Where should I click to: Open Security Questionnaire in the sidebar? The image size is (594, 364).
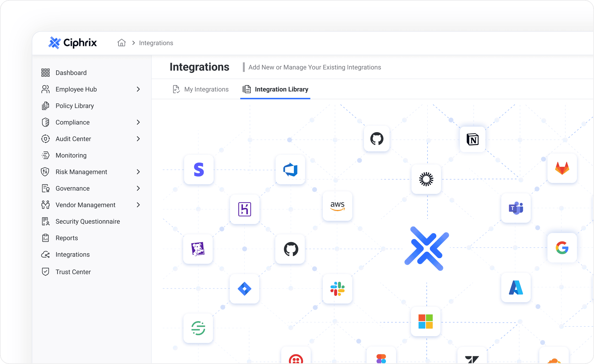click(x=88, y=221)
